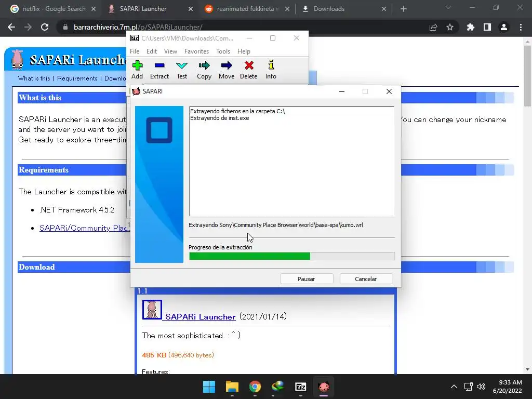Open the File menu in 7-Zip
Viewport: 532px width, 399px height.
tap(135, 51)
